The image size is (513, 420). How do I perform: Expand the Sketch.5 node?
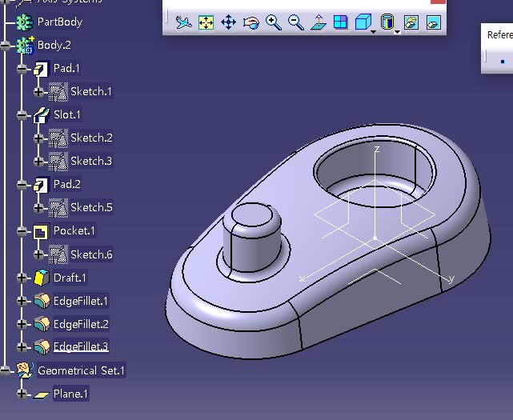click(x=38, y=208)
